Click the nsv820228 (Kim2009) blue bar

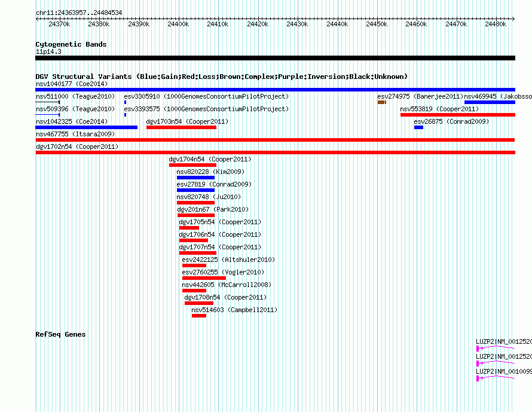[x=196, y=178]
